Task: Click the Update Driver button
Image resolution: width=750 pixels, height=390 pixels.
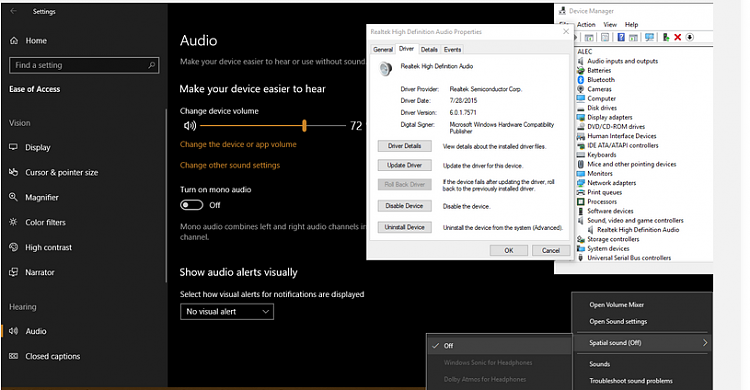Action: 404,165
